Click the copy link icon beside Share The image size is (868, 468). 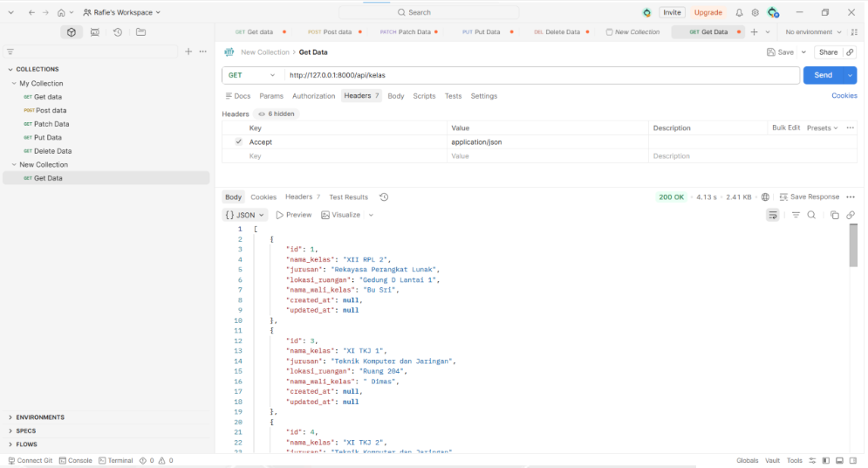850,52
